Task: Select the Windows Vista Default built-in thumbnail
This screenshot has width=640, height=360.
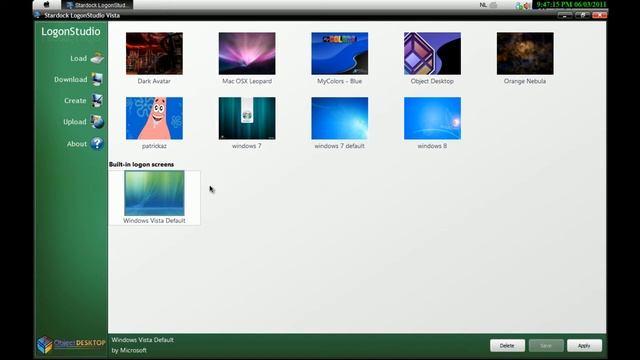Action: pos(154,193)
